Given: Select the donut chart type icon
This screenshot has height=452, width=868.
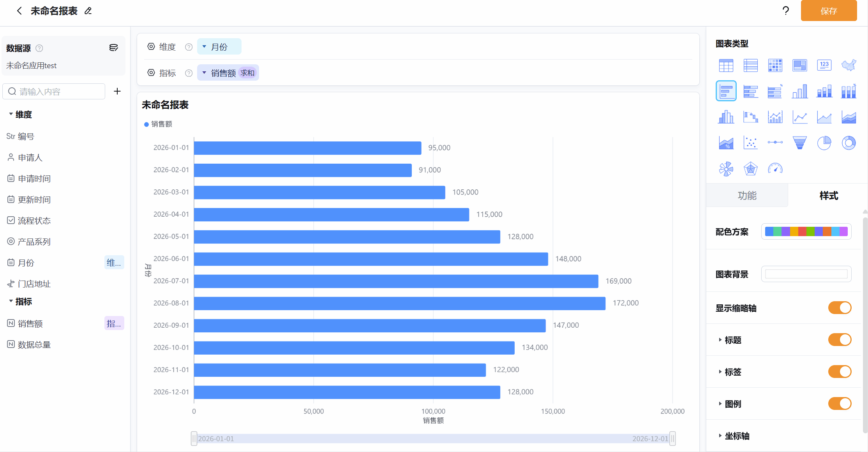Looking at the screenshot, I should point(849,143).
